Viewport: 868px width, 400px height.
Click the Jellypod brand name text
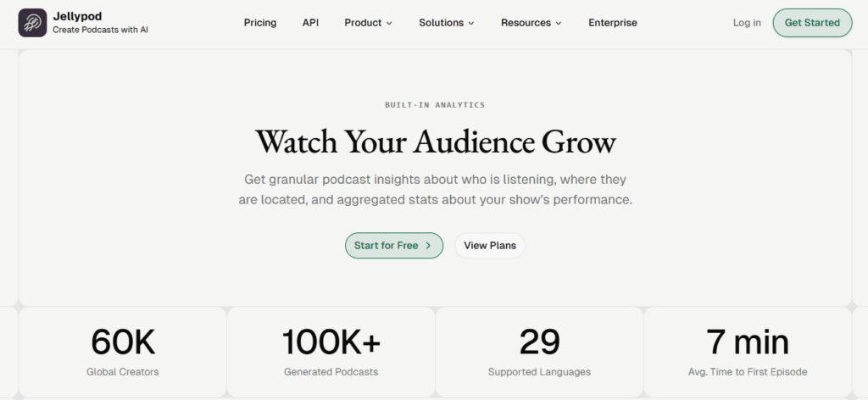(x=73, y=16)
